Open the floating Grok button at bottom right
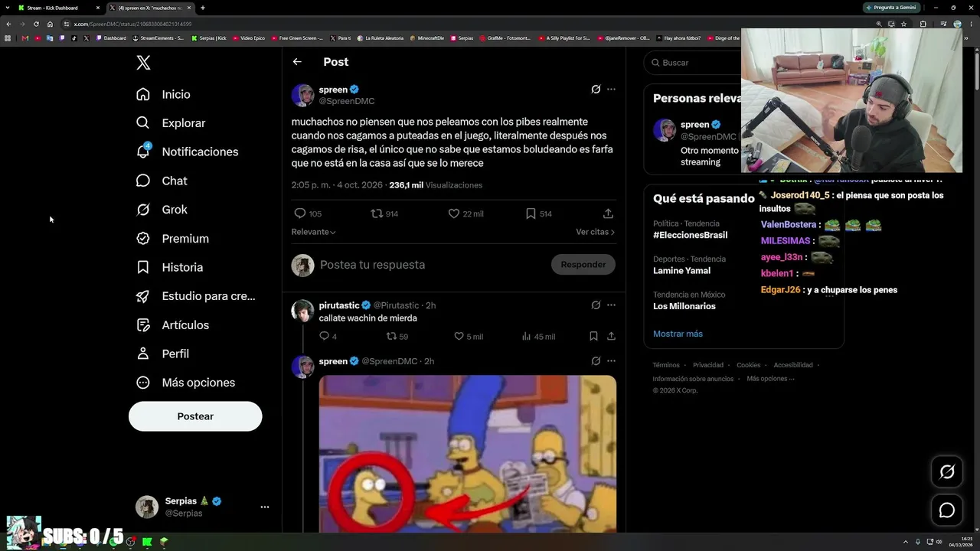The image size is (980, 551). [947, 472]
